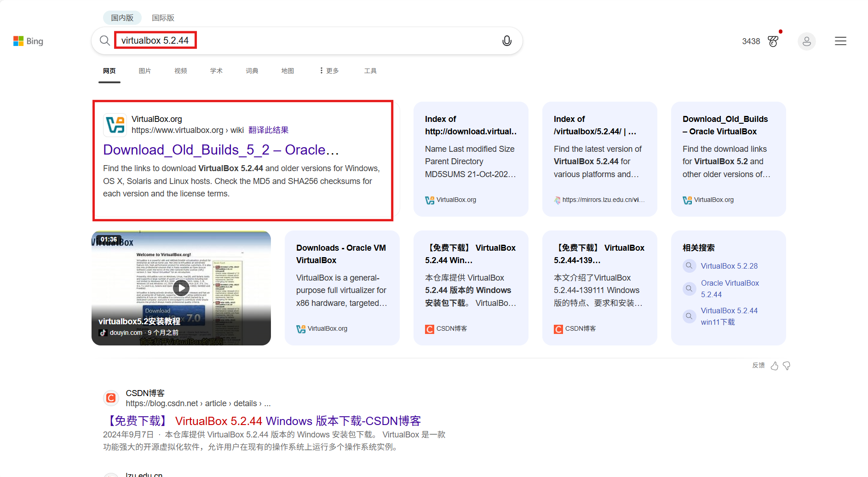868x477 pixels.
Task: Open 【免费下载】VirtualBox 5.2.44-139... card
Action: (599, 287)
